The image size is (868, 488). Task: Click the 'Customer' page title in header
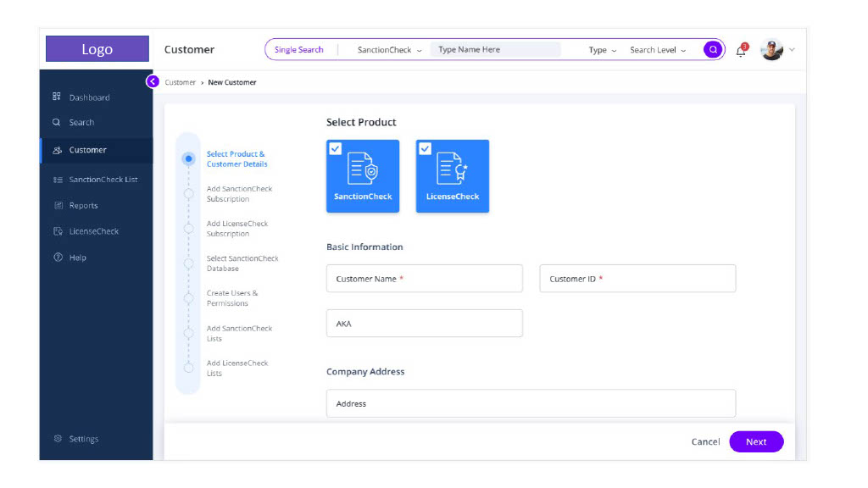(189, 49)
